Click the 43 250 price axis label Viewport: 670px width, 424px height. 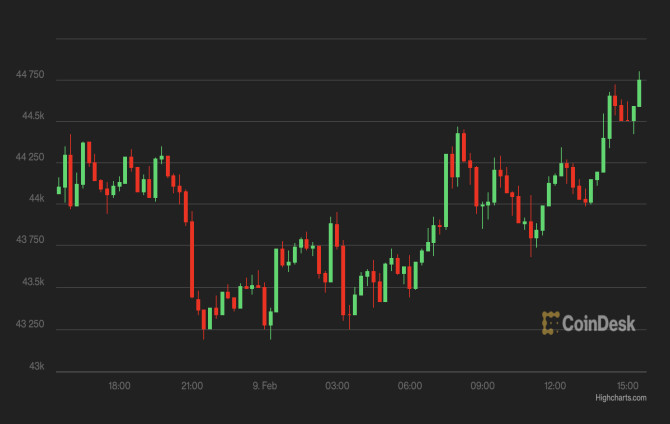pyautogui.click(x=30, y=324)
